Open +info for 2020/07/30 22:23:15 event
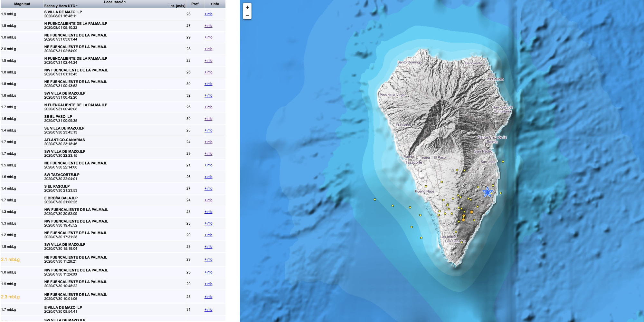 [x=208, y=153]
